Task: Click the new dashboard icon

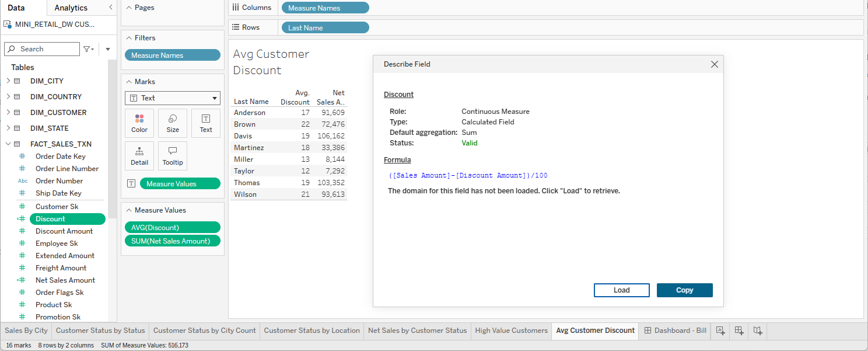Action: coord(739,331)
